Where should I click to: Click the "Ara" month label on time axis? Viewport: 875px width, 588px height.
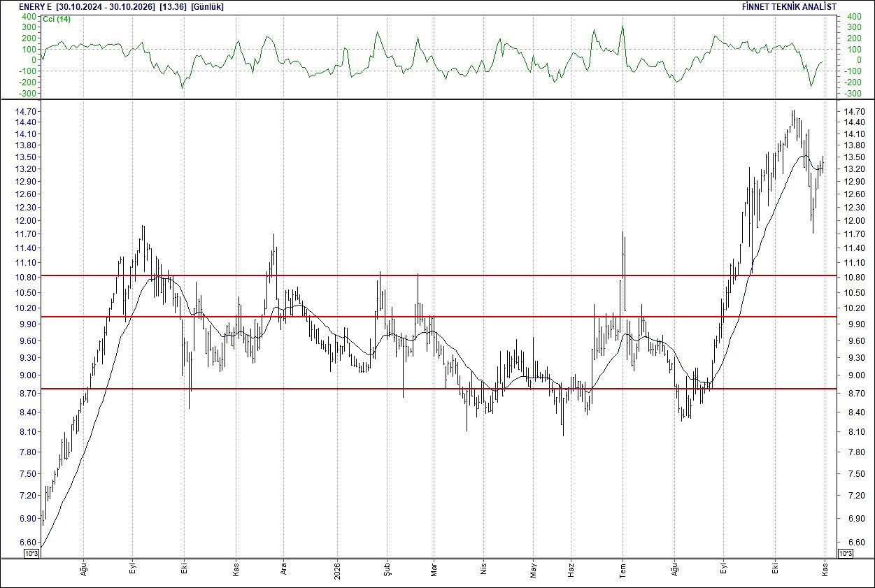283,568
